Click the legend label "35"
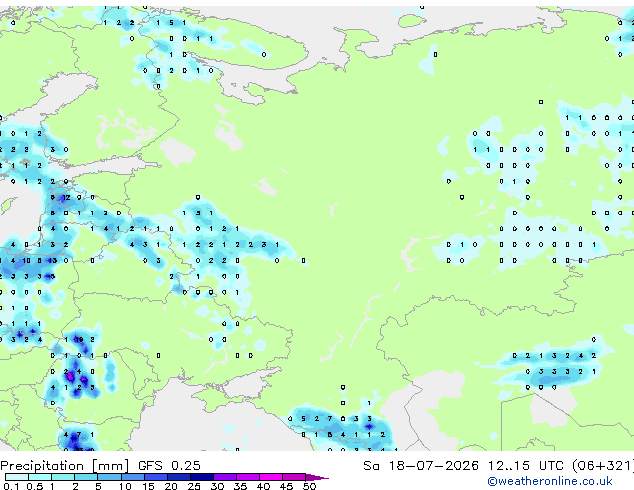 [240, 486]
